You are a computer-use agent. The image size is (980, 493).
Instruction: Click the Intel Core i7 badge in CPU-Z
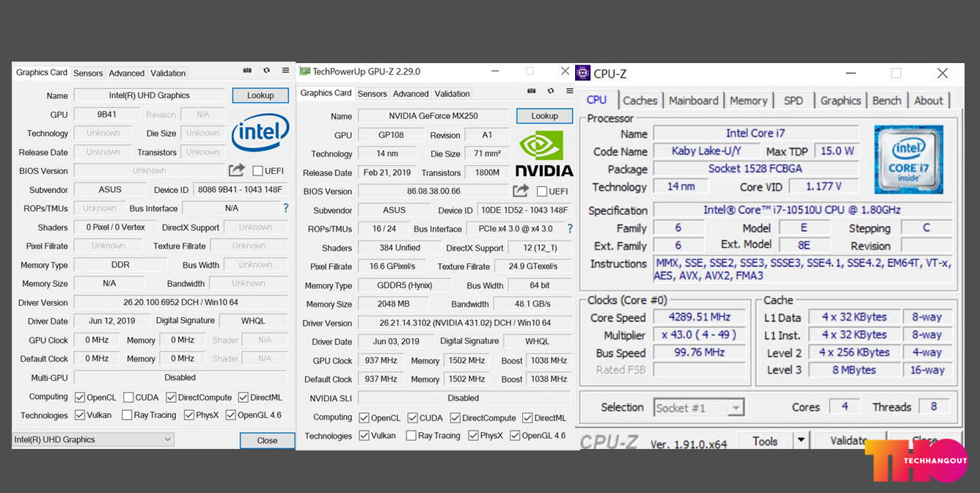tap(909, 159)
